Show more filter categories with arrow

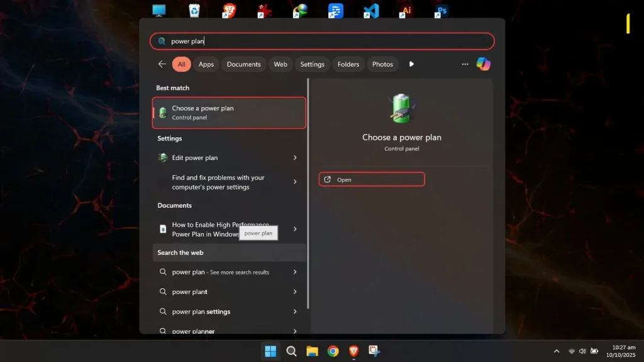coord(412,64)
